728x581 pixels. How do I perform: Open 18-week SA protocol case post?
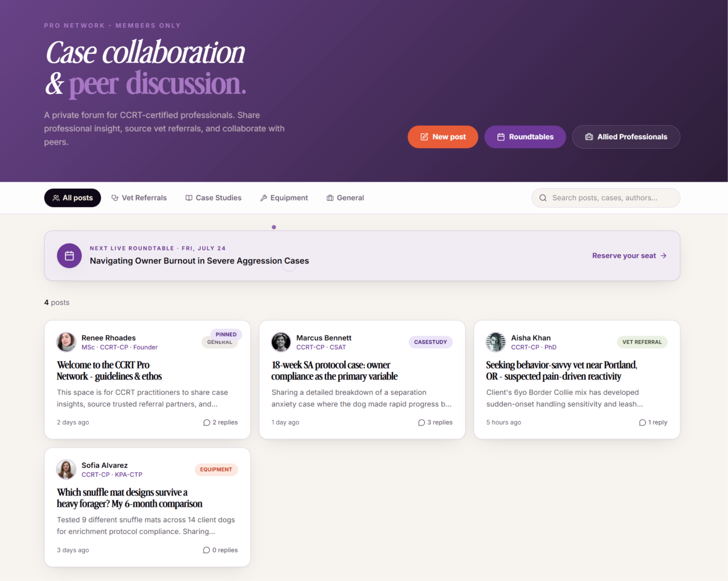tap(334, 370)
